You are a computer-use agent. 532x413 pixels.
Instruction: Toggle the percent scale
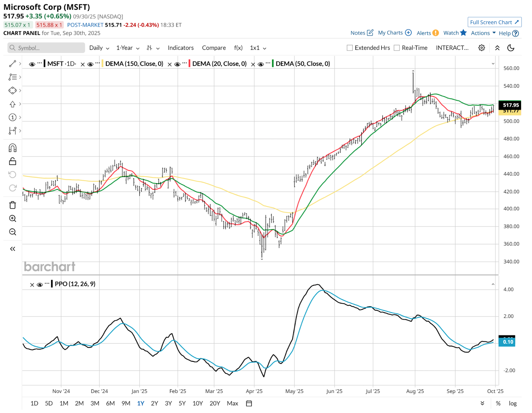click(498, 403)
